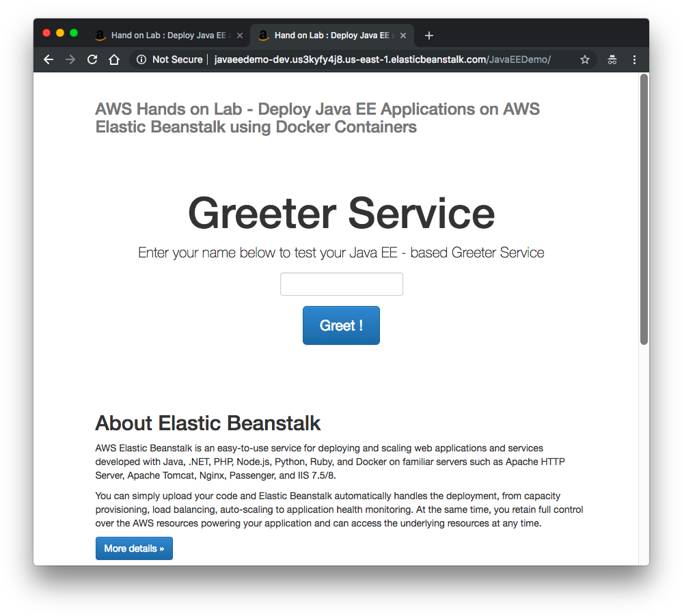
Task: Click the Amazon favicon on first tab
Action: (x=100, y=36)
